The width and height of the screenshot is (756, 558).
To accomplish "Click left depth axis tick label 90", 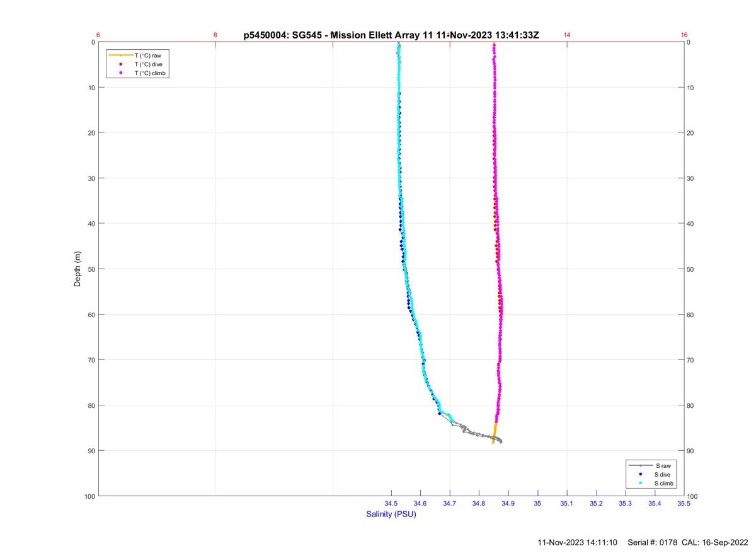I will [x=91, y=451].
